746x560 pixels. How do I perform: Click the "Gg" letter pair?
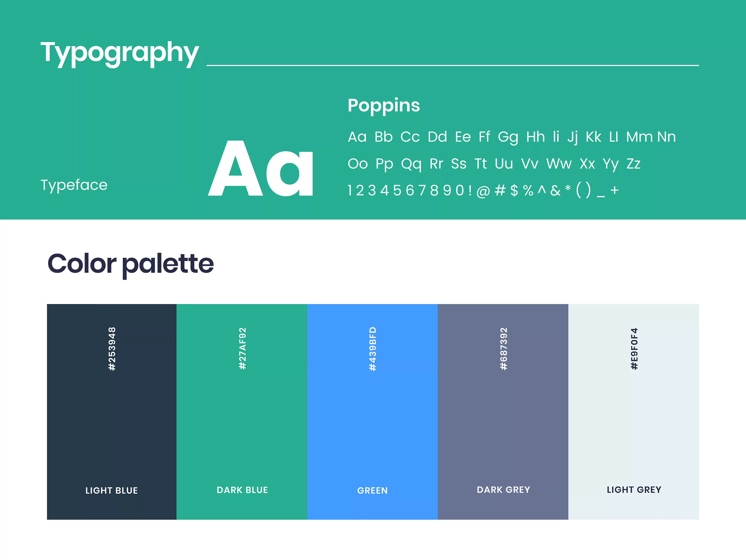tap(508, 137)
